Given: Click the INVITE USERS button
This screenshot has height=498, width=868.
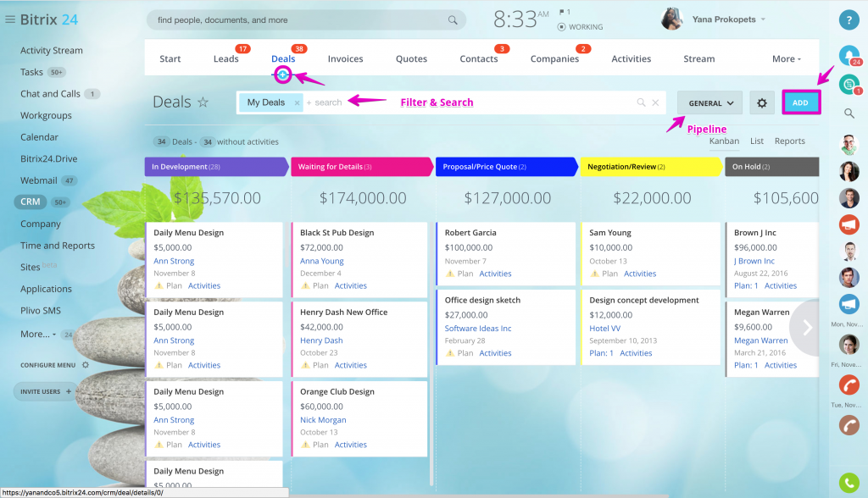Looking at the screenshot, I should (46, 391).
